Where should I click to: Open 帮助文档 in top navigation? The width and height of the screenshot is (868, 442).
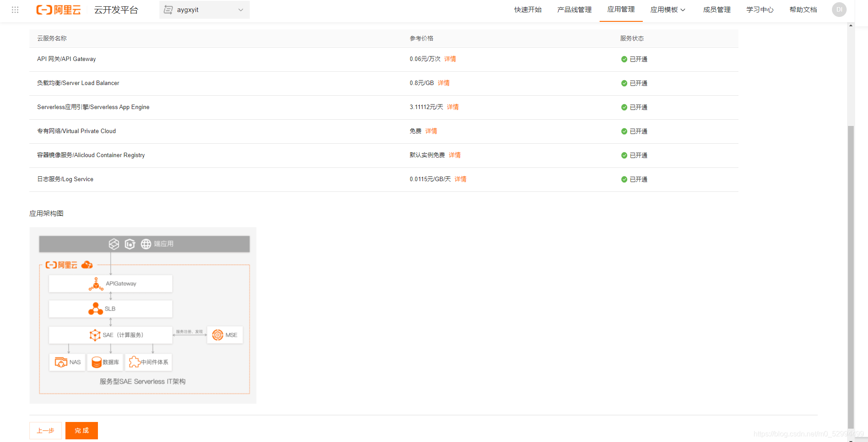(803, 10)
